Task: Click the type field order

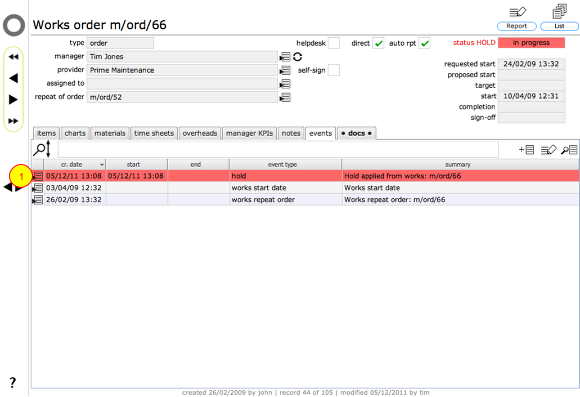Action: coord(120,43)
